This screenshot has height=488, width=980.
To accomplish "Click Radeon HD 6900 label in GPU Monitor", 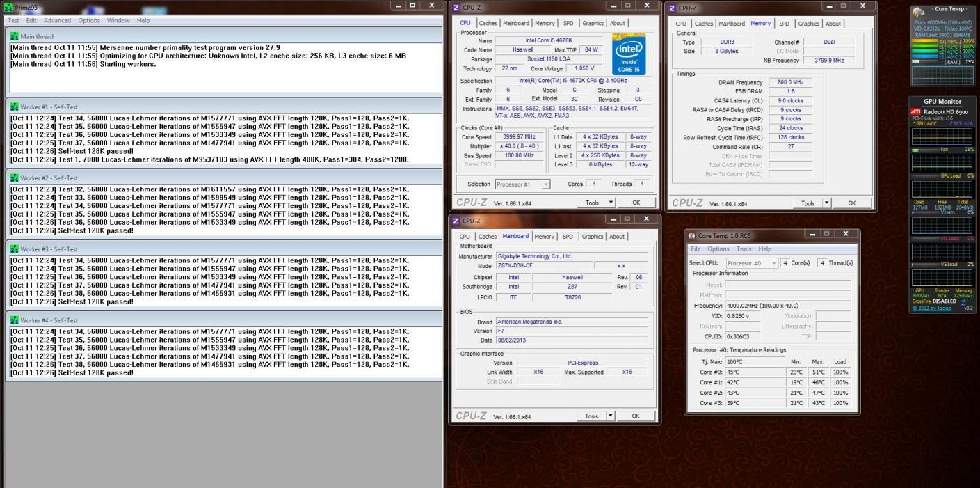I will coord(945,111).
